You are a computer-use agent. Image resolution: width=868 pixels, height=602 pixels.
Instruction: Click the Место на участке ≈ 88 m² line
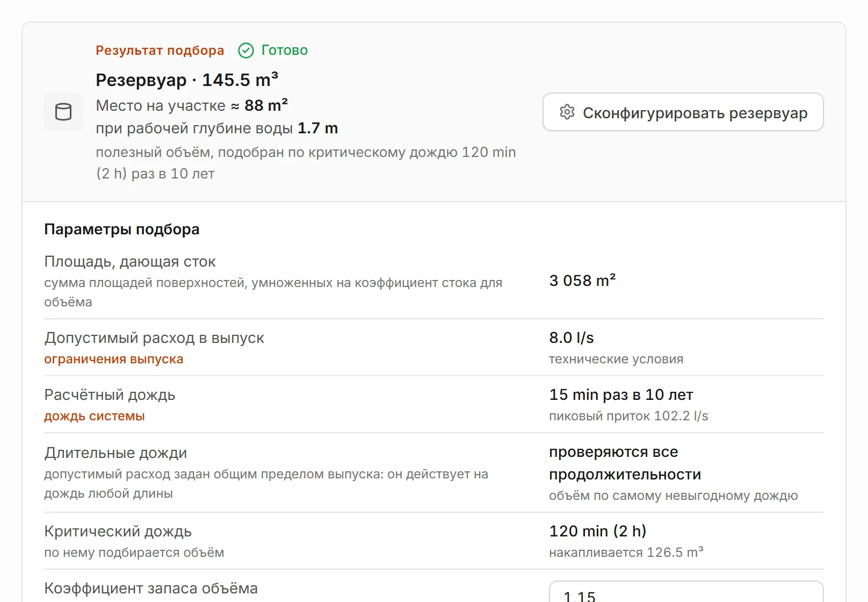pos(192,105)
